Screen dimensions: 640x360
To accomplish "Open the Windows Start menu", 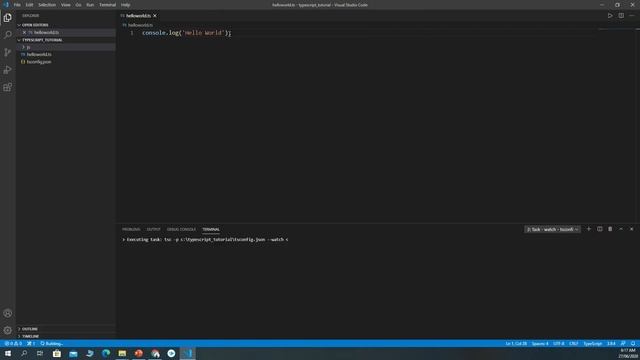I will (8, 353).
